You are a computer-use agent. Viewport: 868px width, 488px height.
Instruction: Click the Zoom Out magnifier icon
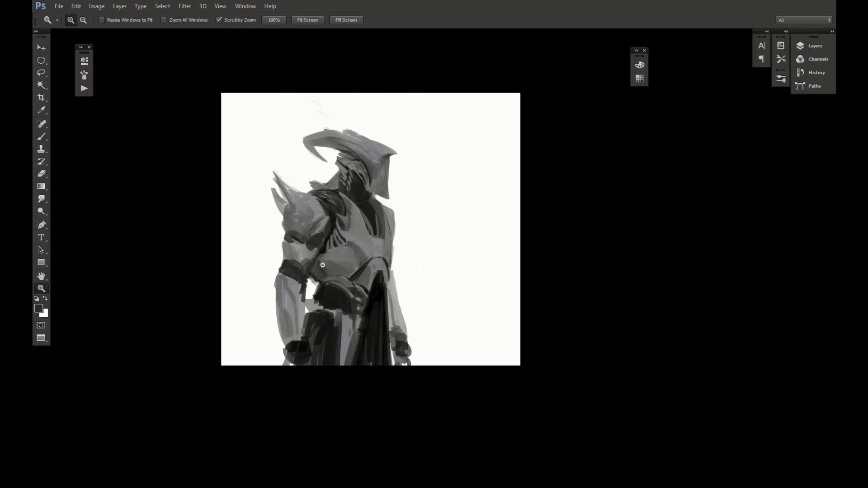tap(83, 20)
